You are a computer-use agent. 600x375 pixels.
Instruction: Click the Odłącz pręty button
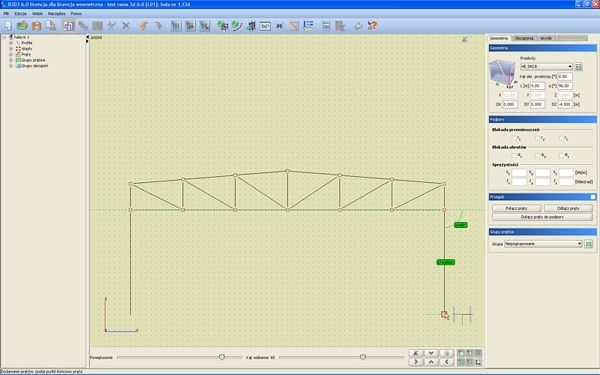pos(568,208)
